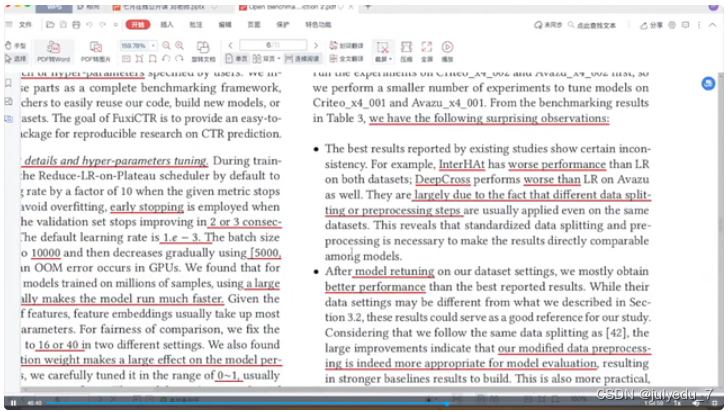Click the cloud sync status button
Viewport: 728px width, 412px height.
(547, 25)
